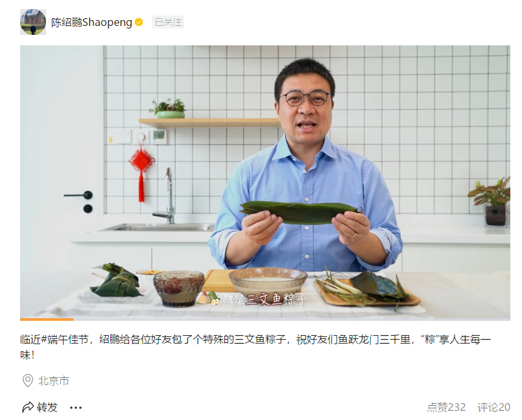
Task: Like the post via 点赞232
Action: click(446, 407)
